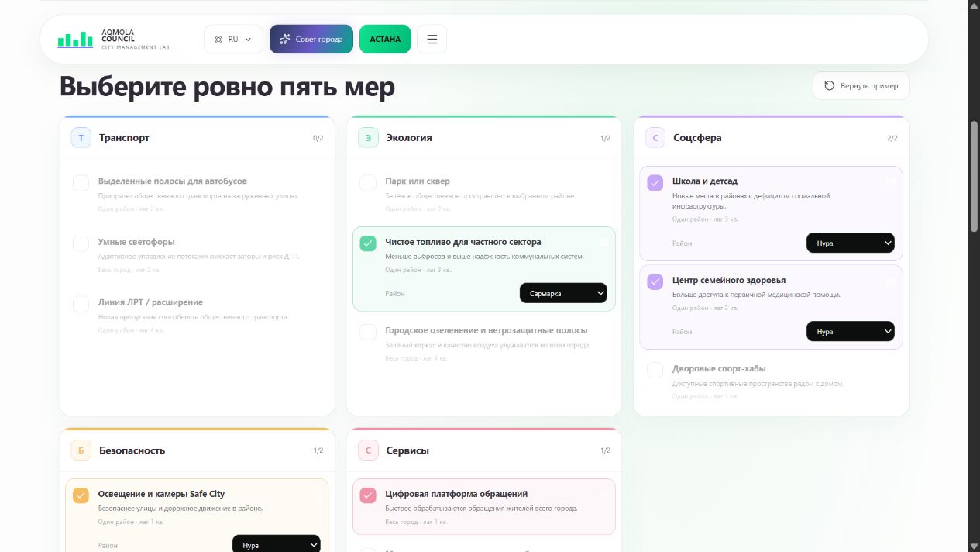Click the heading Выберите ровно пять мер
Viewport: 980px width, 552px height.
pos(227,86)
